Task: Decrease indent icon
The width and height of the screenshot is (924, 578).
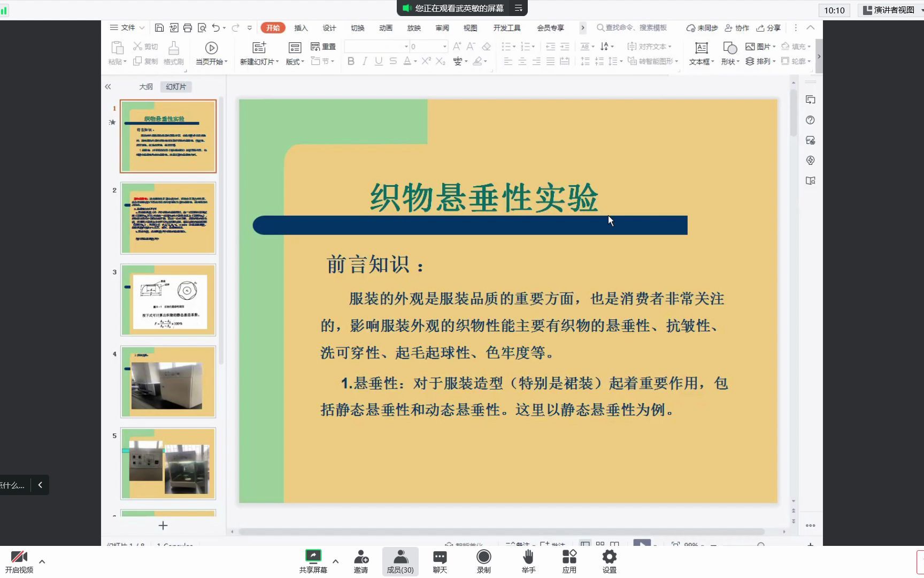Action: click(550, 47)
